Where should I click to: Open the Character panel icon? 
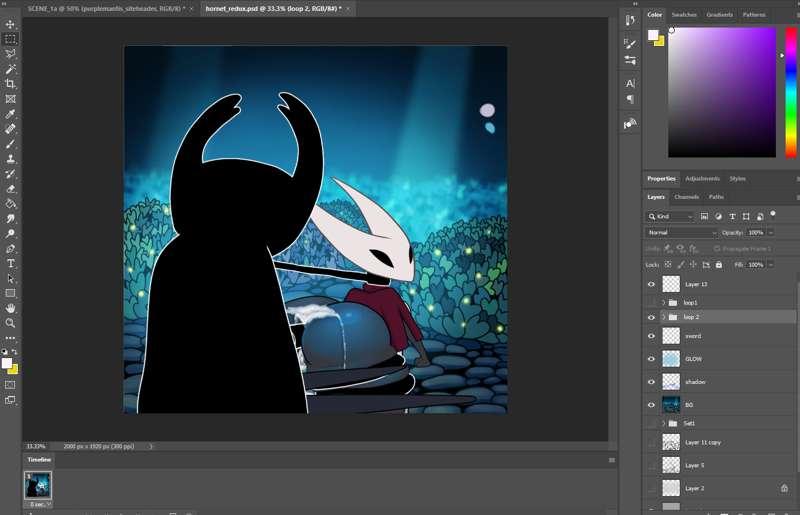(x=630, y=83)
